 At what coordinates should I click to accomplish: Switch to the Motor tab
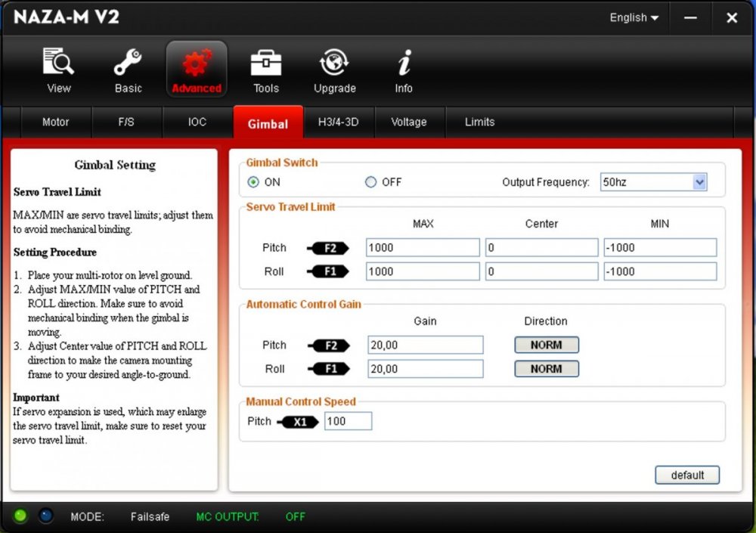pos(55,122)
